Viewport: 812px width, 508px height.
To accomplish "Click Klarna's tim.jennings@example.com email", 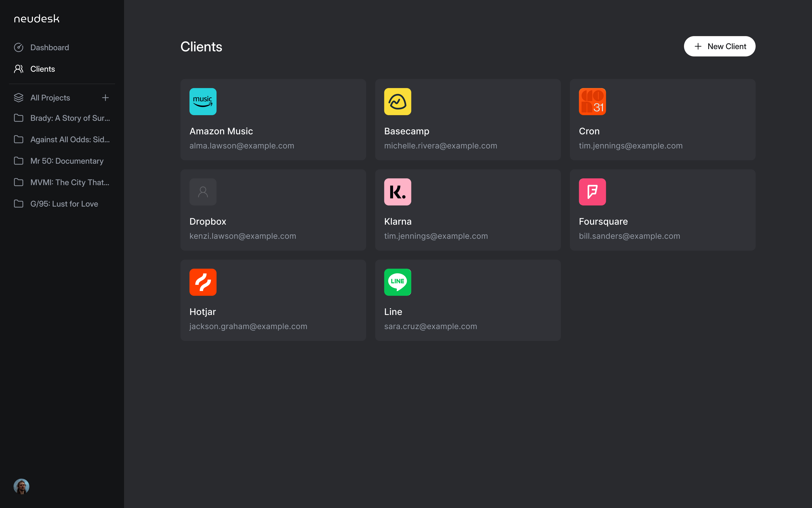I will 436,236.
